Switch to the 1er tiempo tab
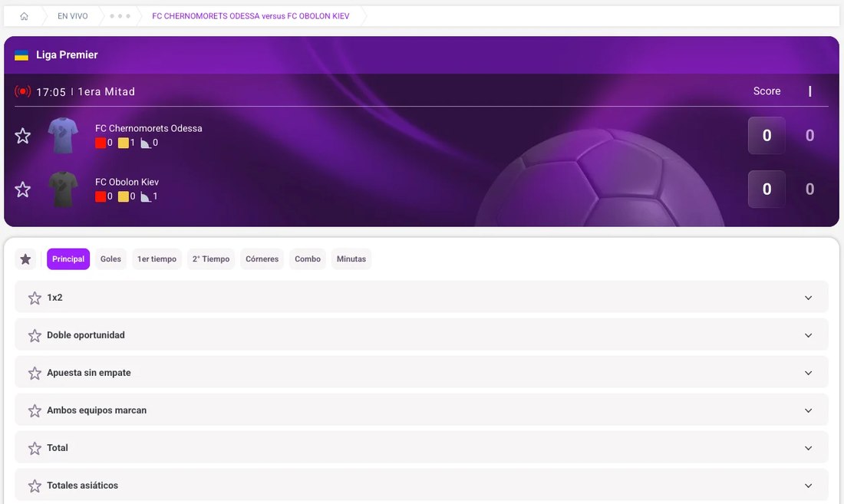The width and height of the screenshot is (844, 504). coord(157,259)
